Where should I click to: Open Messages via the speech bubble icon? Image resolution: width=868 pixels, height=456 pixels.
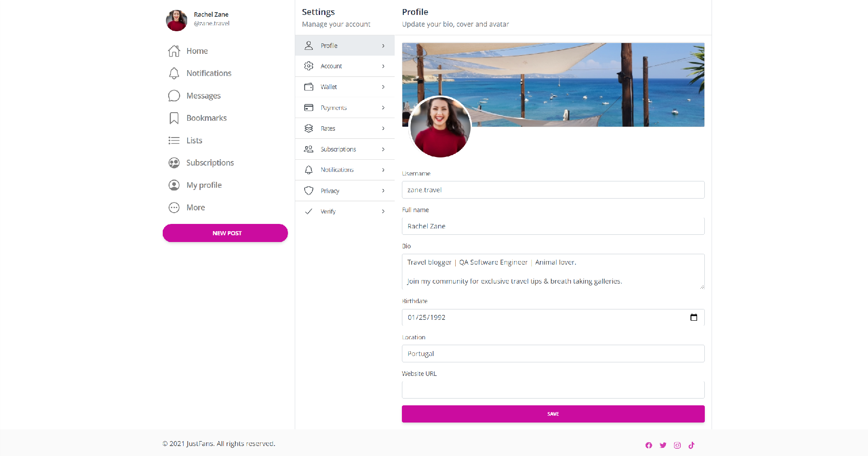174,96
